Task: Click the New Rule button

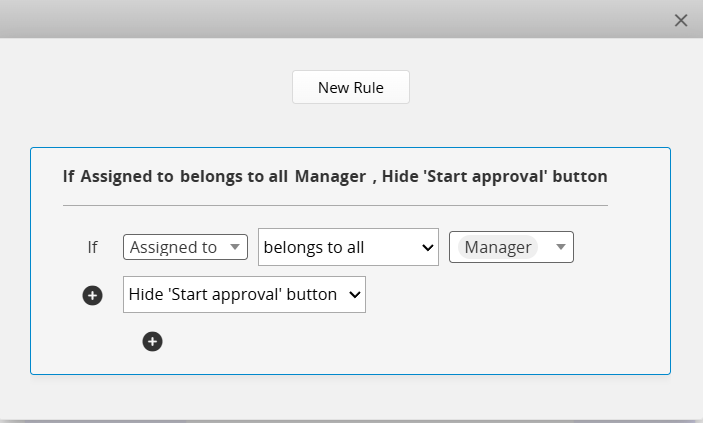Action: [351, 87]
